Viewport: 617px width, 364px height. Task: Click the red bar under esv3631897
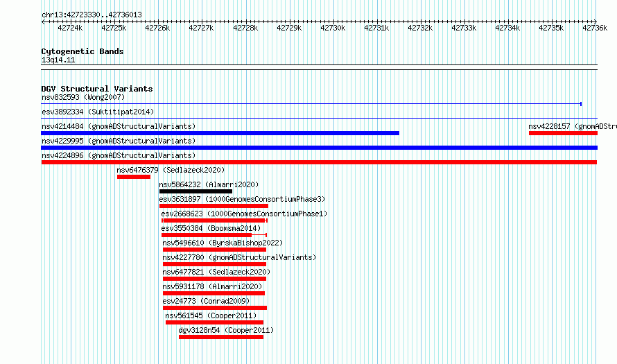[x=214, y=206]
